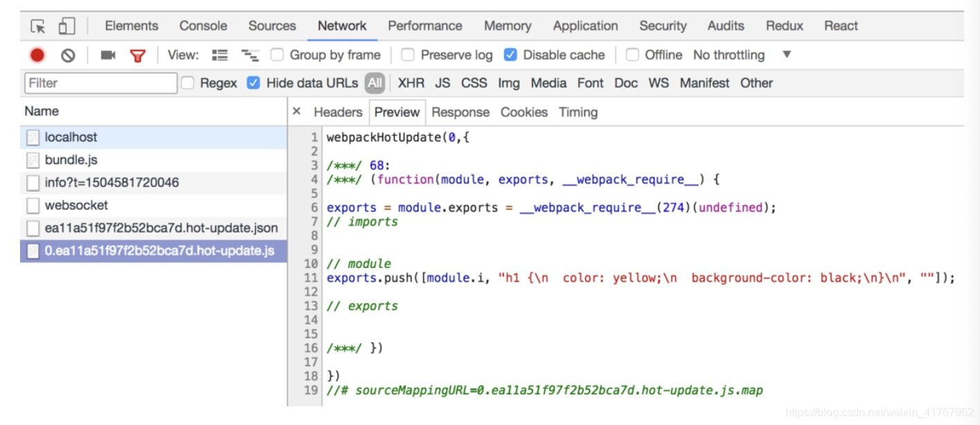Toggle the red filter funnel icon
The height and width of the screenshot is (425, 980).
(138, 55)
